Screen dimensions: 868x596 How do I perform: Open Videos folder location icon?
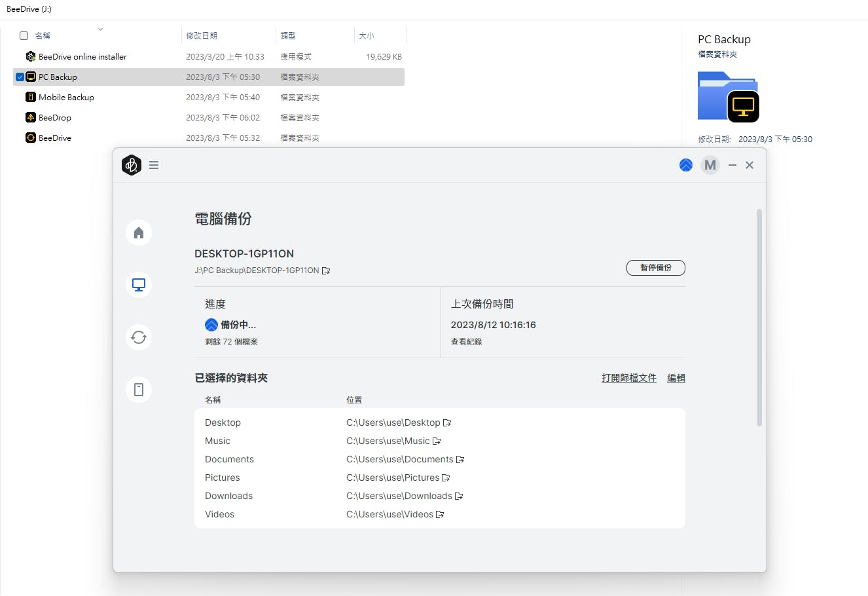pos(441,514)
